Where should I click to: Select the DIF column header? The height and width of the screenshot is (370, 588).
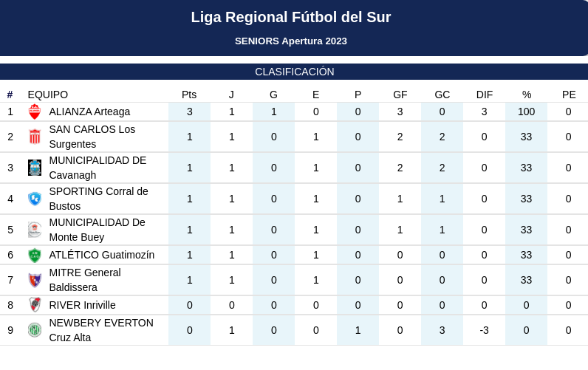click(485, 95)
